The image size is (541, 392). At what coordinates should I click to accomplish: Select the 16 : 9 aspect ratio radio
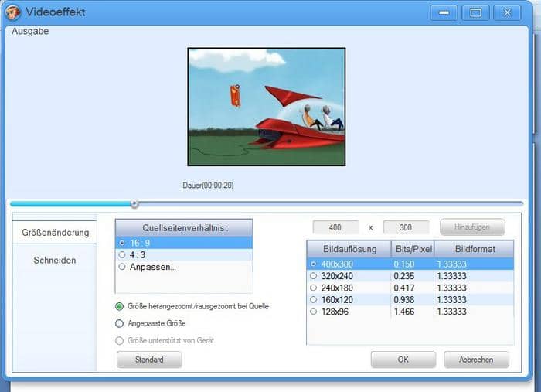tap(122, 243)
